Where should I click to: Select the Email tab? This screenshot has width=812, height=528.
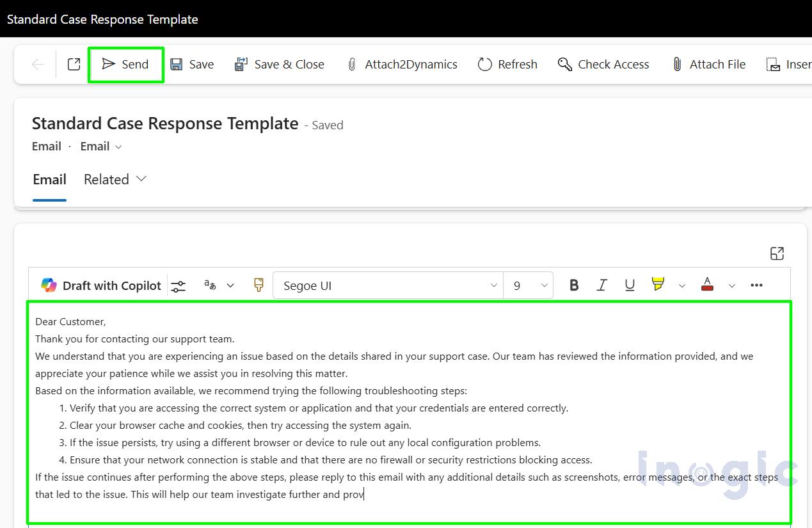49,180
